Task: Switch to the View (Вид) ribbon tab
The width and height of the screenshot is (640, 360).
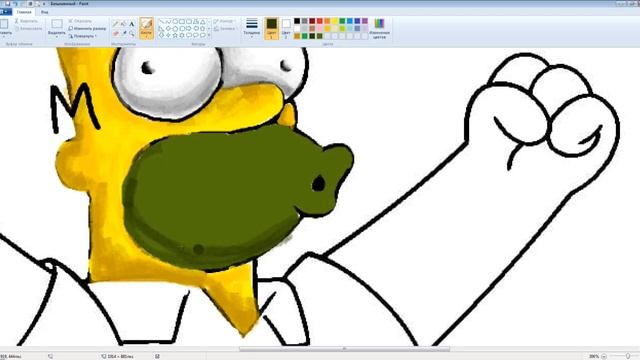Action: pyautogui.click(x=44, y=12)
